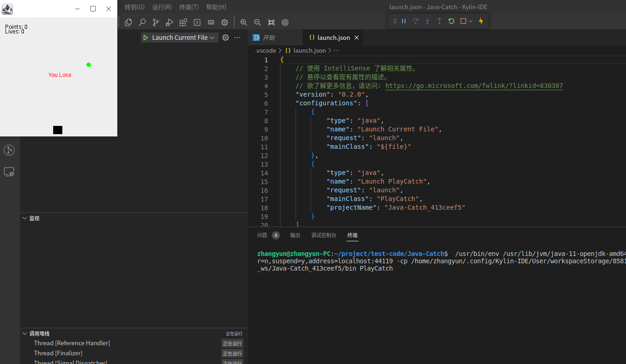
Task: Click "You Lose" text in game window
Action: [x=60, y=75]
